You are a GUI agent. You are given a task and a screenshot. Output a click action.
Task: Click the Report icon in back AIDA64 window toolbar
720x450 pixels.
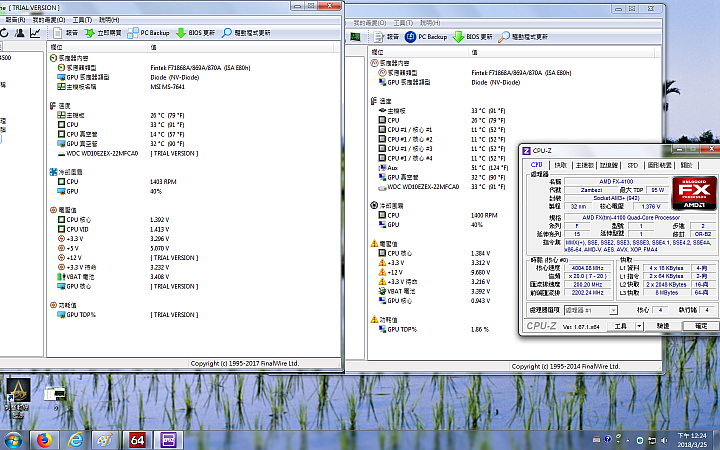[378, 37]
